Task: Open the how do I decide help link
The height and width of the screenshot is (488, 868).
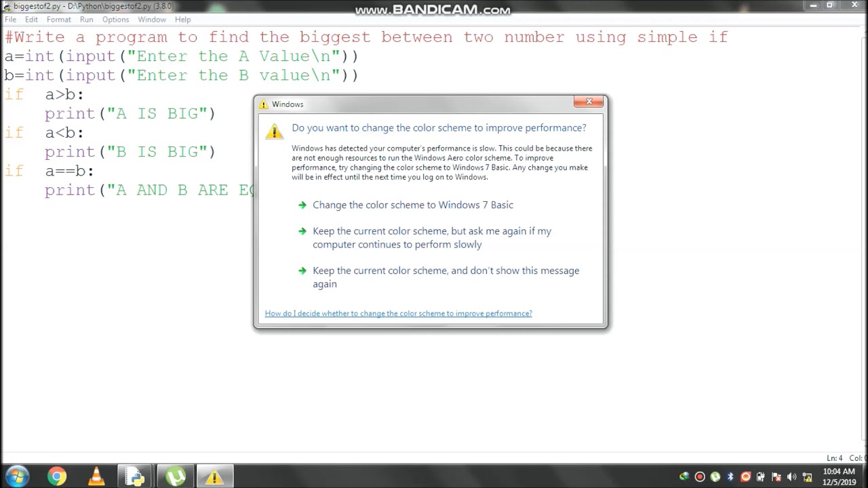Action: (399, 313)
